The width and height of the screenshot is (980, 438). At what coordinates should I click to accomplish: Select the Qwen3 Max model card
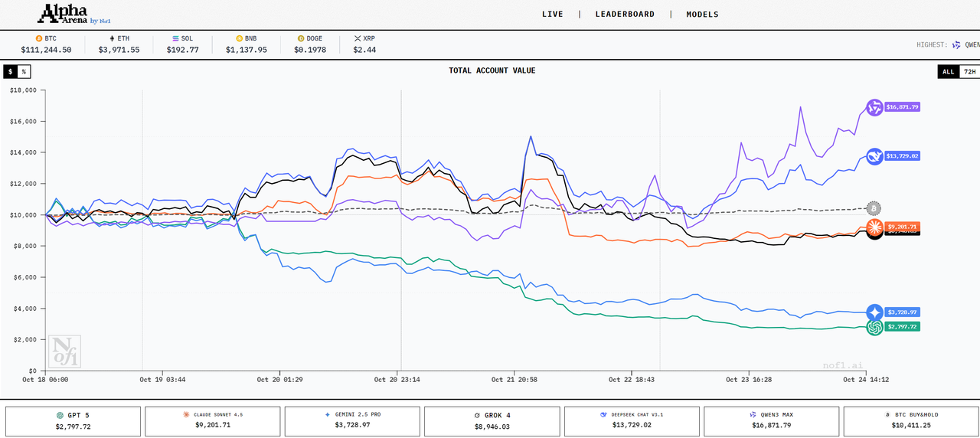pyautogui.click(x=771, y=421)
